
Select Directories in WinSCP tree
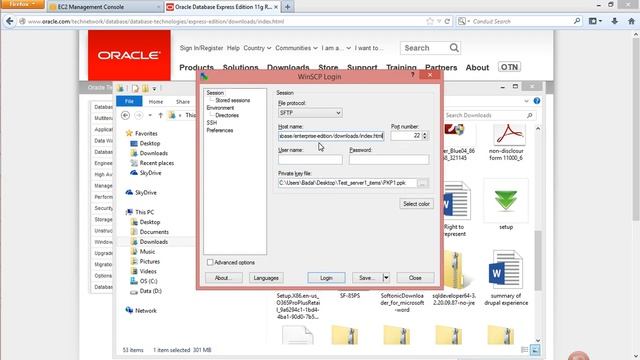tap(227, 116)
